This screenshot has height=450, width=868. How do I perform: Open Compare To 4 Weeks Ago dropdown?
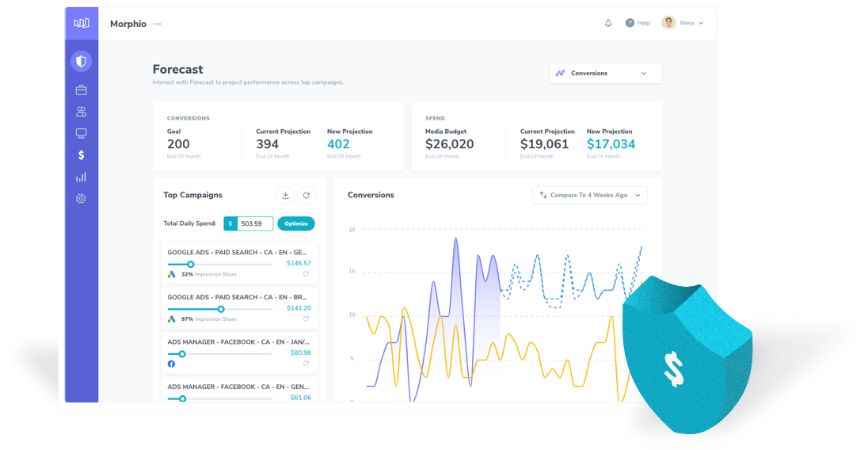click(590, 196)
